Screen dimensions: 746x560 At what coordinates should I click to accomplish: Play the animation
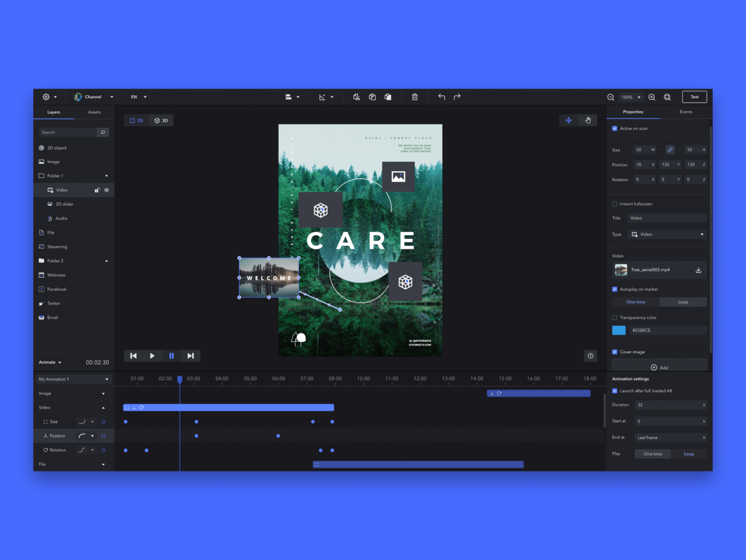click(152, 356)
